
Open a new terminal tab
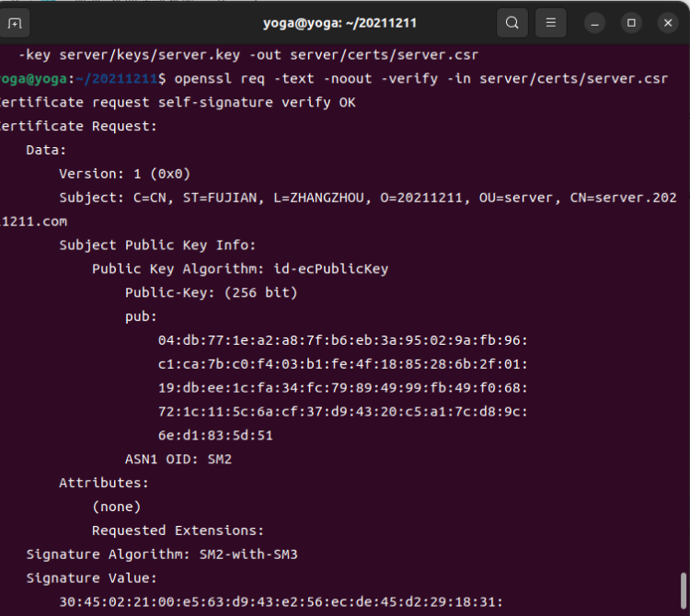point(15,23)
